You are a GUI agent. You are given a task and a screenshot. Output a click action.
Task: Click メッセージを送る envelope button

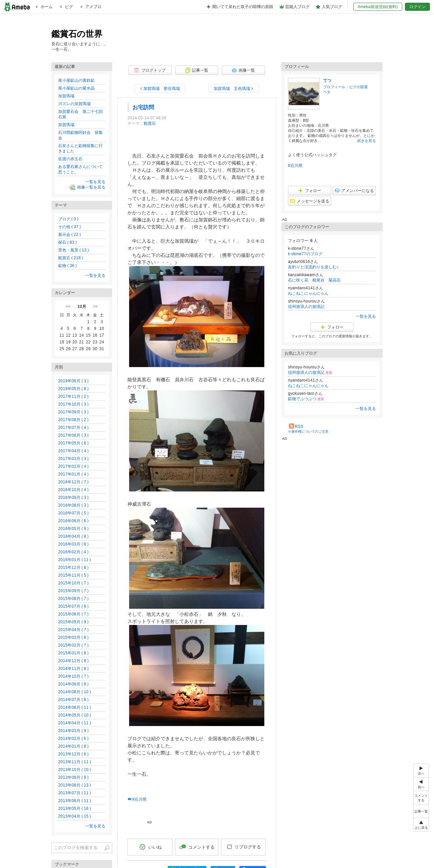pyautogui.click(x=309, y=201)
